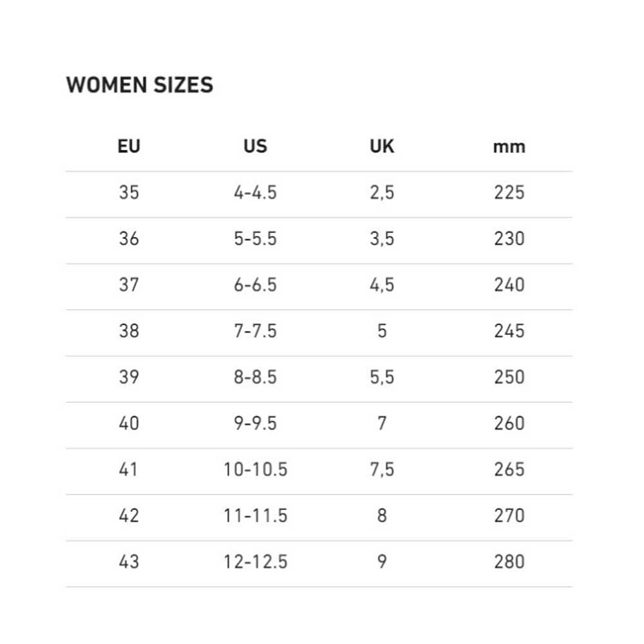Image resolution: width=644 pixels, height=644 pixels.
Task: Click EU size 35 cell
Action: coord(129,192)
